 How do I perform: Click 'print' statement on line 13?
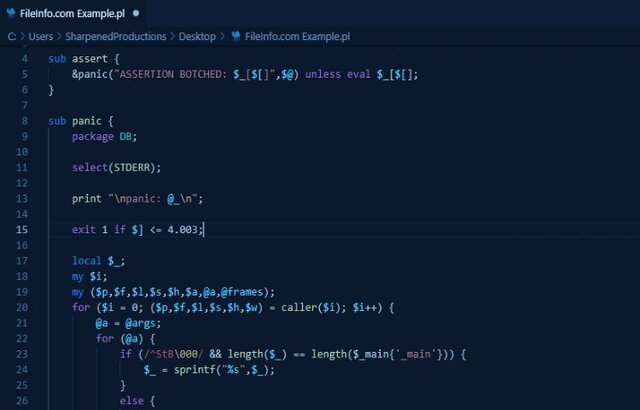87,199
